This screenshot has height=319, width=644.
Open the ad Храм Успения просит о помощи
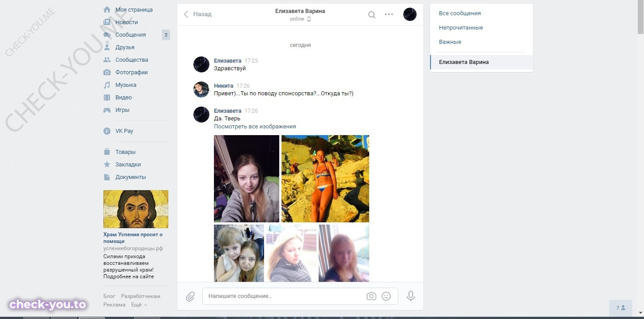(x=133, y=238)
